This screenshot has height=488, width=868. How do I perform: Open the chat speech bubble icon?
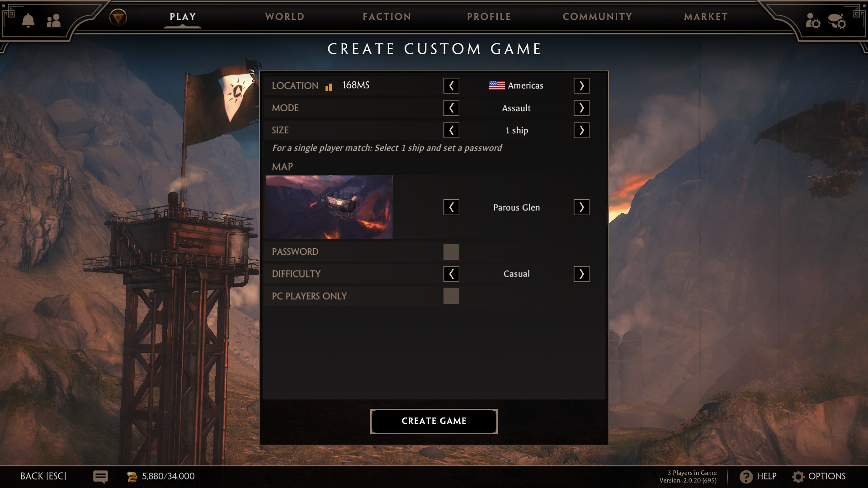100,477
